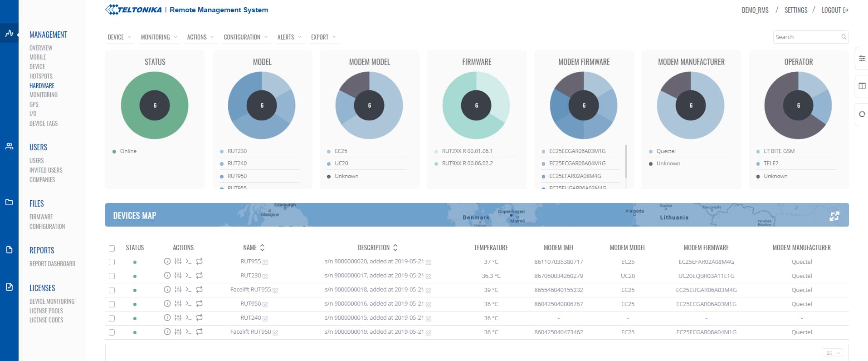Click the info icon for RUT955 row
868x361 pixels.
167,262
